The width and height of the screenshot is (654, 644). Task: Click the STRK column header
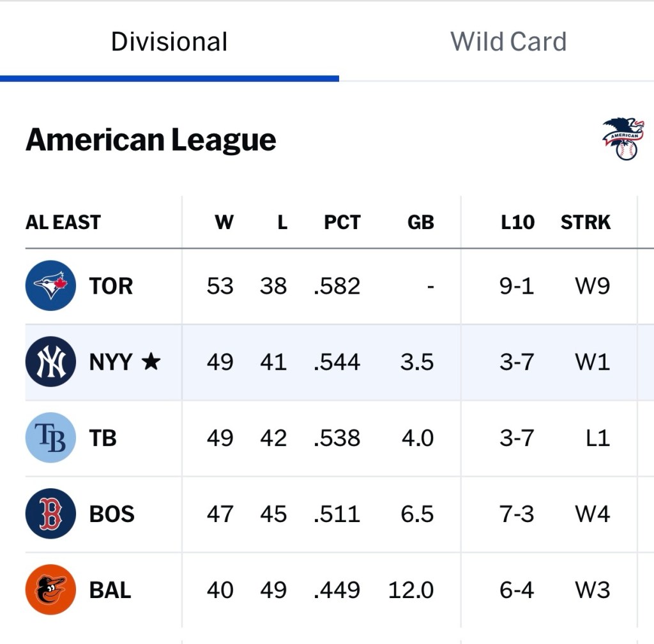click(x=586, y=222)
